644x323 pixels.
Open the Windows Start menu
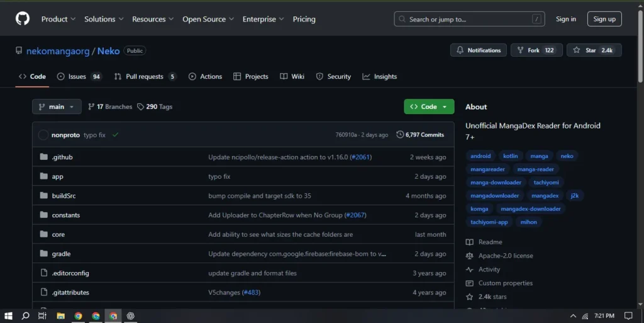click(9, 315)
